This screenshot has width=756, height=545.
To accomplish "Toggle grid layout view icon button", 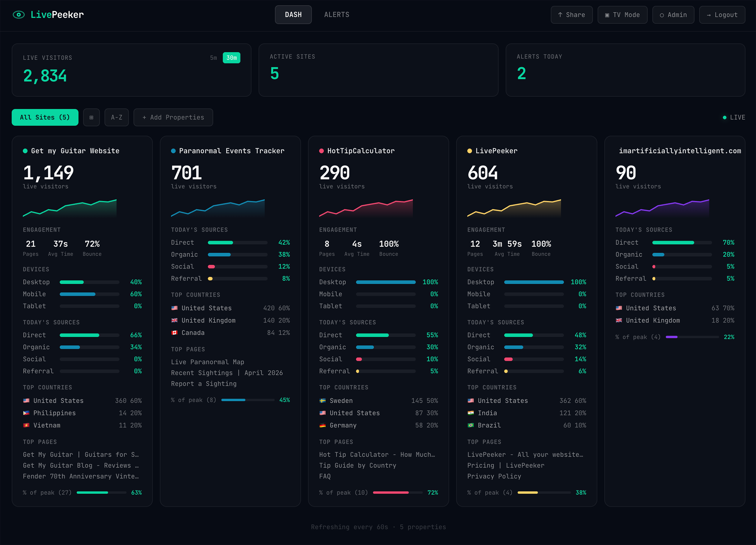I will click(x=91, y=117).
